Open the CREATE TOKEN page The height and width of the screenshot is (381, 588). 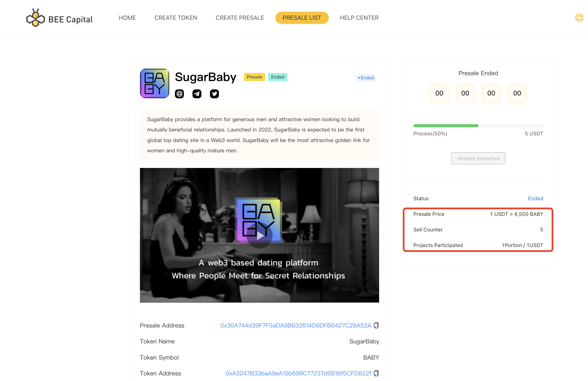coord(176,18)
